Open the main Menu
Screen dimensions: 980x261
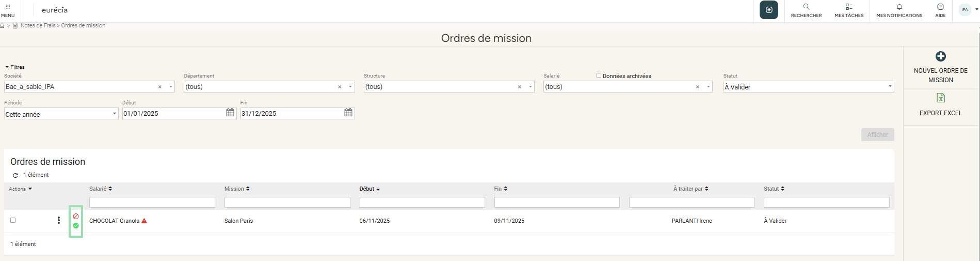[x=8, y=10]
